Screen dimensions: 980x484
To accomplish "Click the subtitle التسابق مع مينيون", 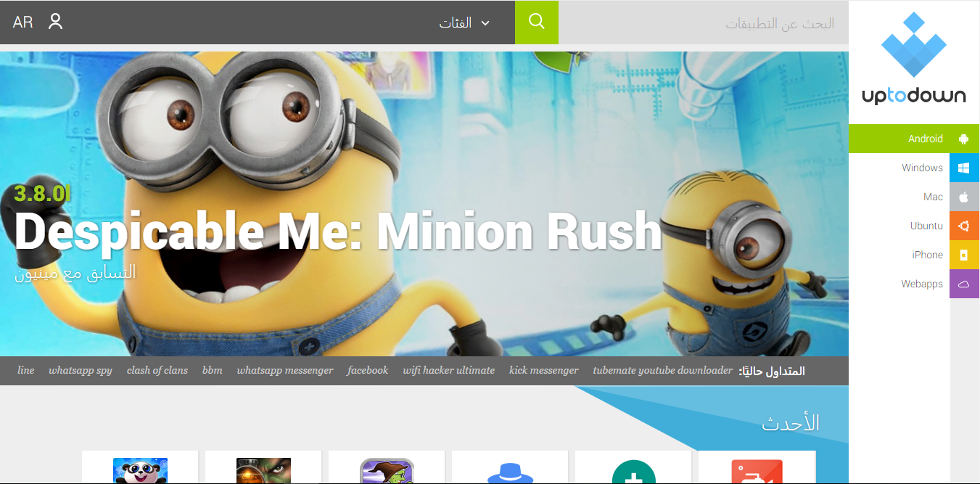I will (x=75, y=273).
